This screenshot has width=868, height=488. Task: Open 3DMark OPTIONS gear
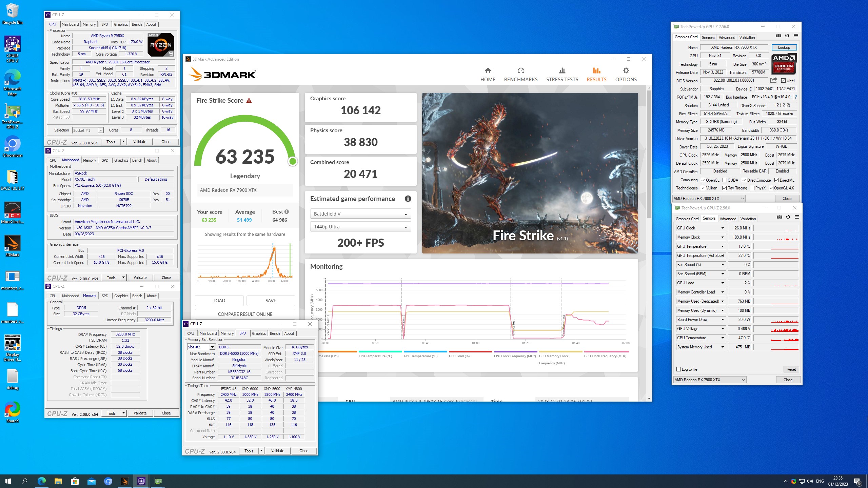point(626,75)
